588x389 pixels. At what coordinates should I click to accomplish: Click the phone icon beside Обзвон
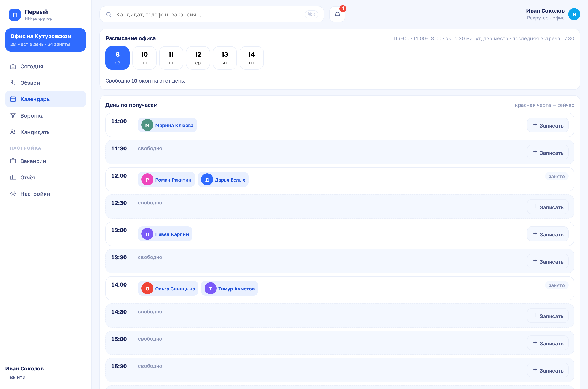(13, 83)
